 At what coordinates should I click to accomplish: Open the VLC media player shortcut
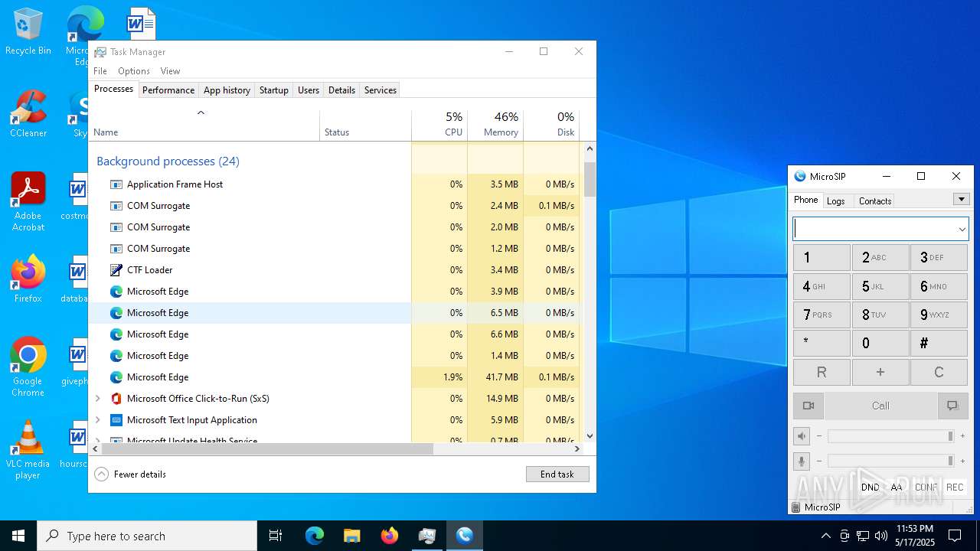(x=28, y=450)
